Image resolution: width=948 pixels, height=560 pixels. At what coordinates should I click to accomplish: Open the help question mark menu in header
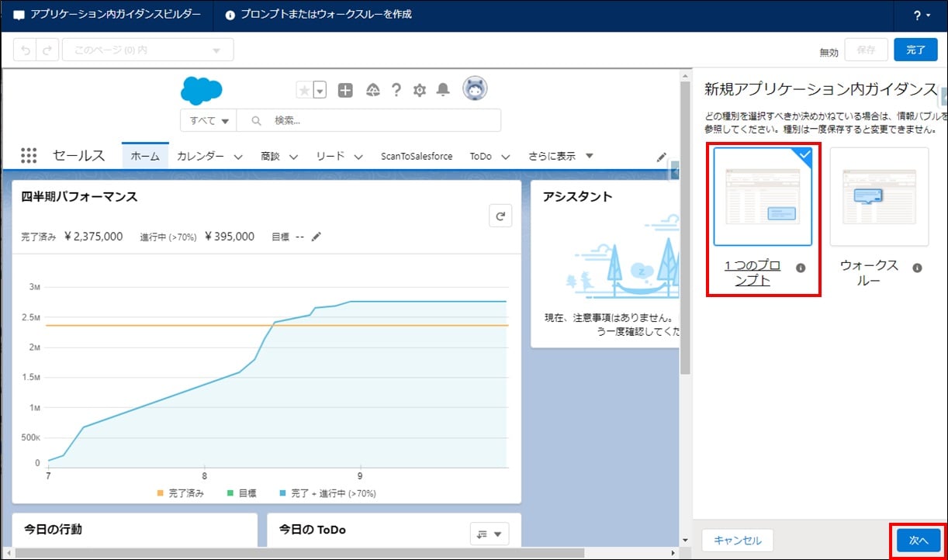click(x=922, y=16)
